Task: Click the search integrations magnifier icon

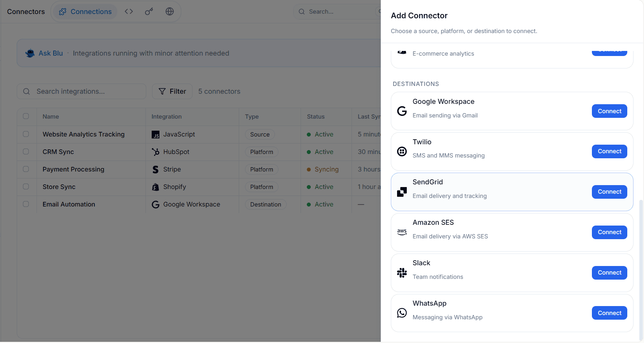Action: point(26,91)
